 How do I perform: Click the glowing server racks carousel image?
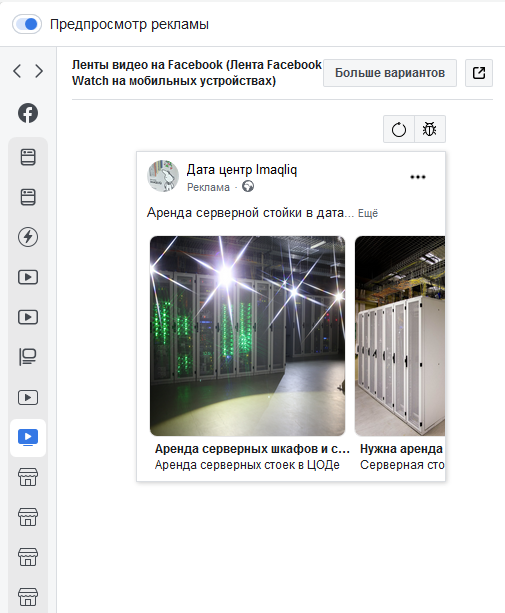(x=247, y=336)
